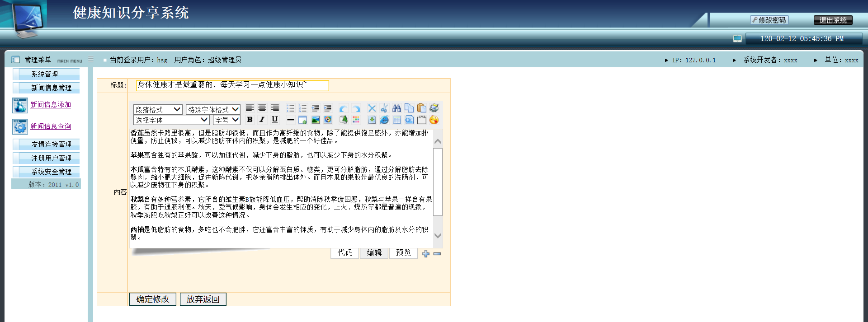This screenshot has height=322, width=868.
Task: Open the 字号 font size dropdown
Action: coord(226,120)
